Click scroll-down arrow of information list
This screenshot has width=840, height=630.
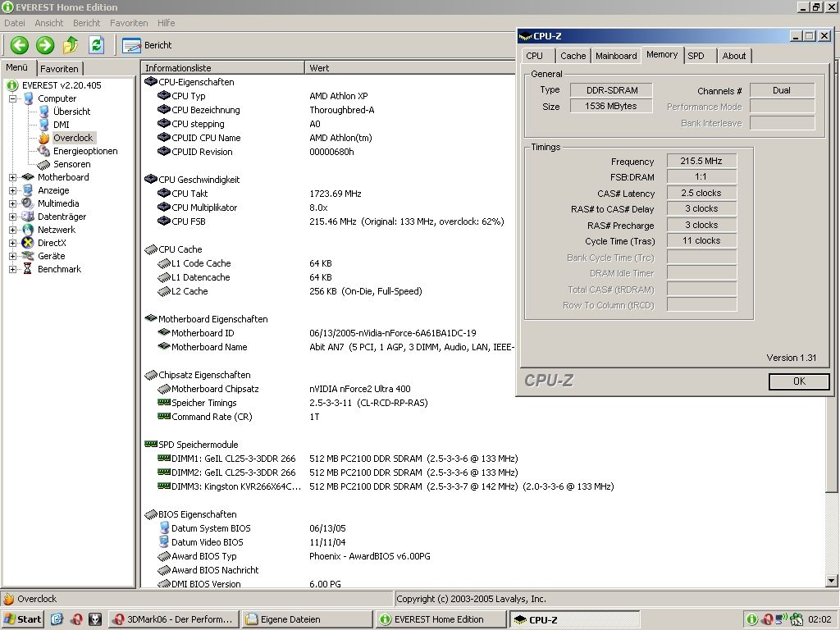tap(832, 580)
